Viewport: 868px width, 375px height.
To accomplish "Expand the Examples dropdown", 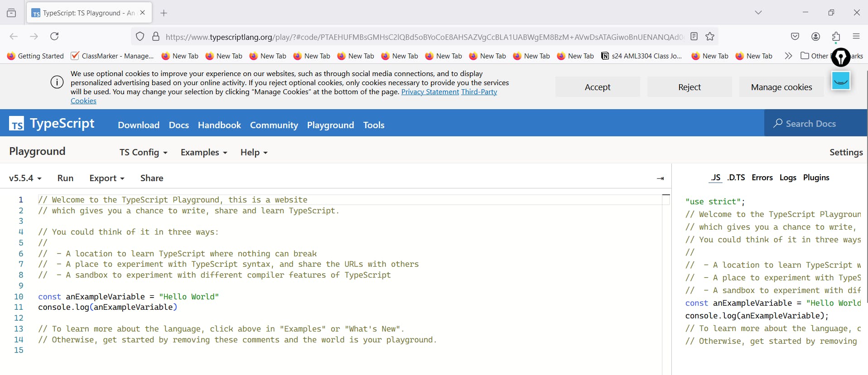I will click(x=204, y=152).
